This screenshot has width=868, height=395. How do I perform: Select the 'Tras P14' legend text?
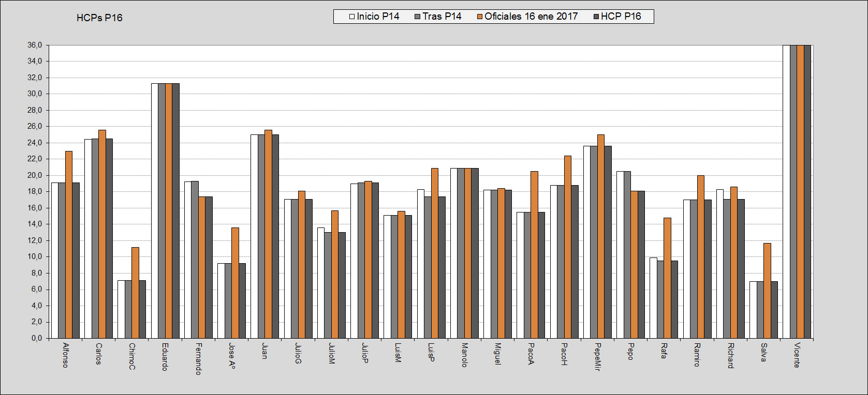coord(442,17)
